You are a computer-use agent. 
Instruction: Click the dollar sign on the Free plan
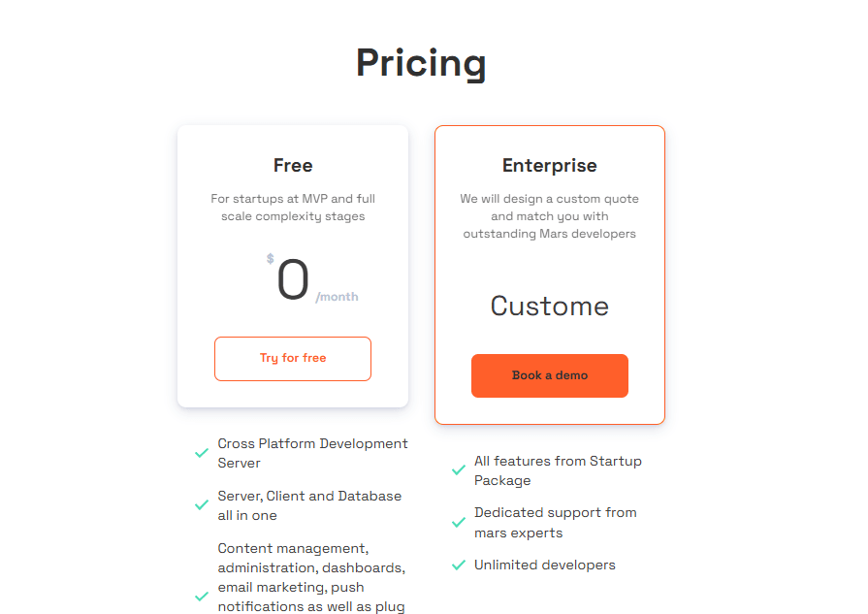click(269, 259)
